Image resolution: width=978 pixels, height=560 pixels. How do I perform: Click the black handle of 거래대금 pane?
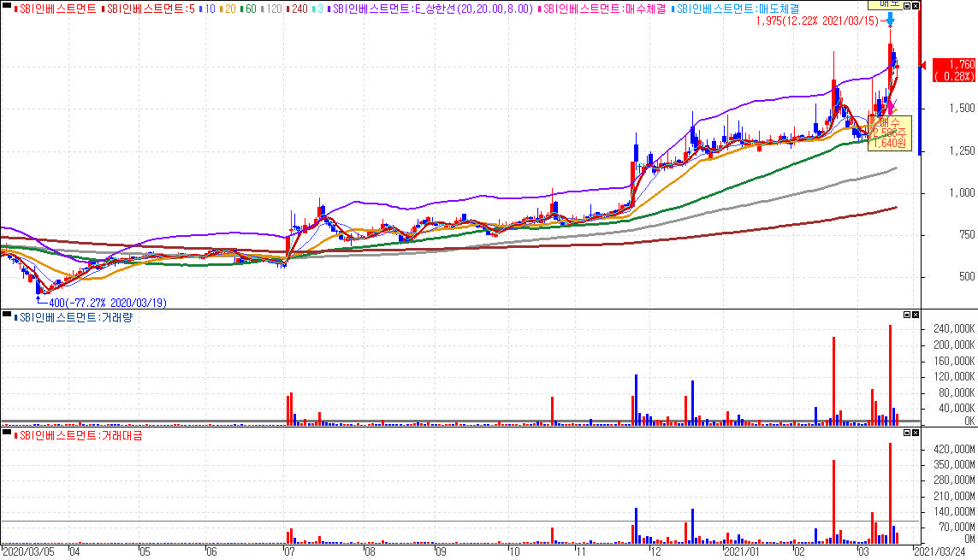(x=7, y=433)
